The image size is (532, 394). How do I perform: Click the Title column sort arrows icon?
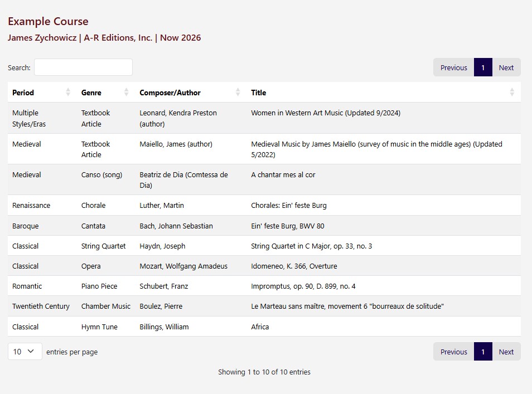pos(512,93)
